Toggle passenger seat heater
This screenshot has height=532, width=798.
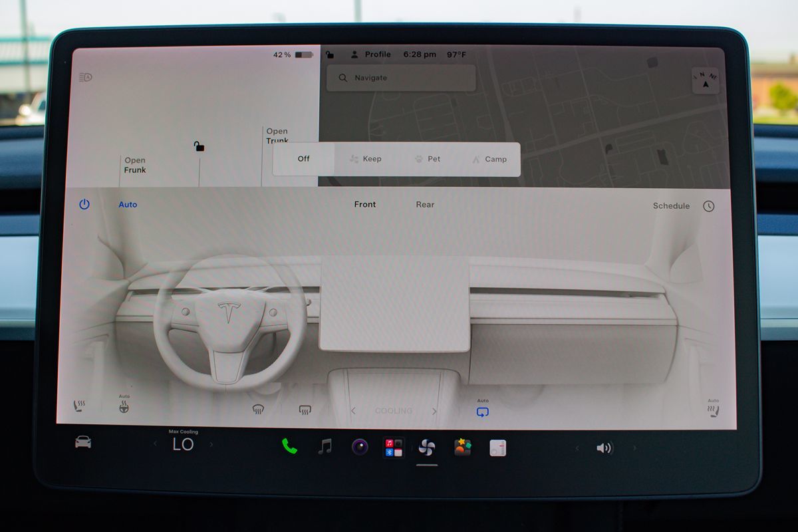[x=714, y=412]
